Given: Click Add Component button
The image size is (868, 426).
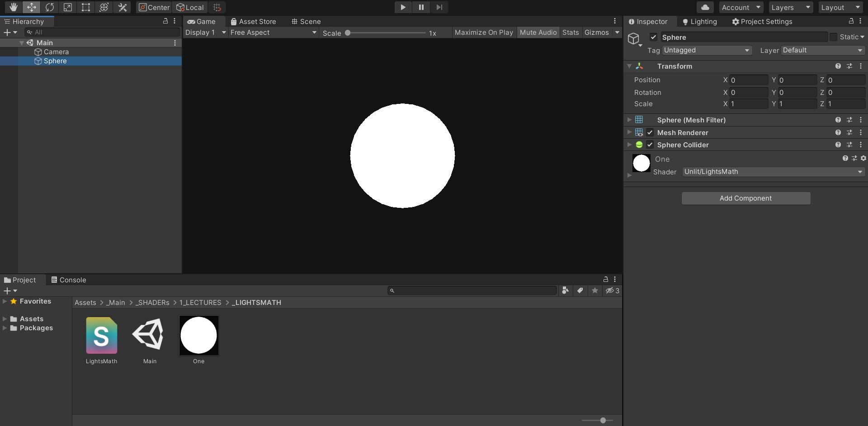Looking at the screenshot, I should 746,198.
